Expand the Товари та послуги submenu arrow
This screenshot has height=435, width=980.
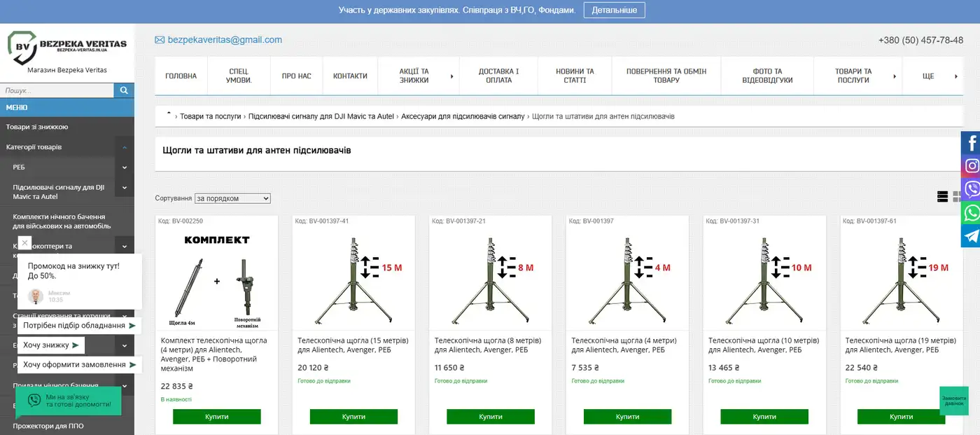[x=895, y=76]
